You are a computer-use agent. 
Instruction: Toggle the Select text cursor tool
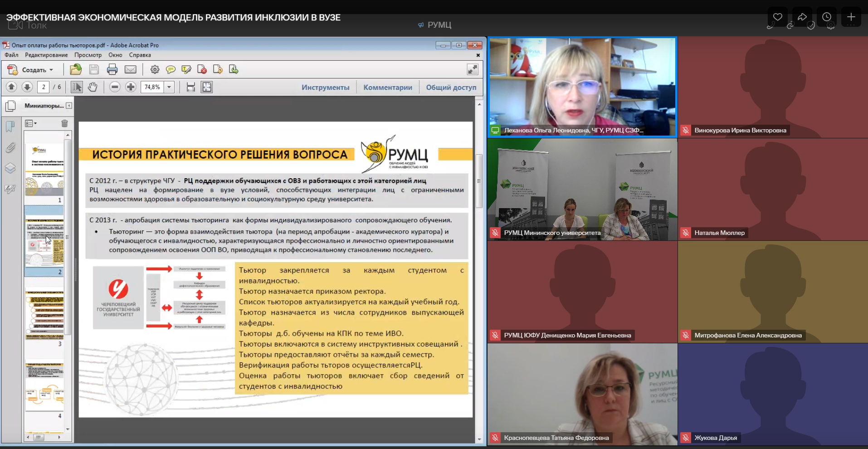pyautogui.click(x=77, y=87)
